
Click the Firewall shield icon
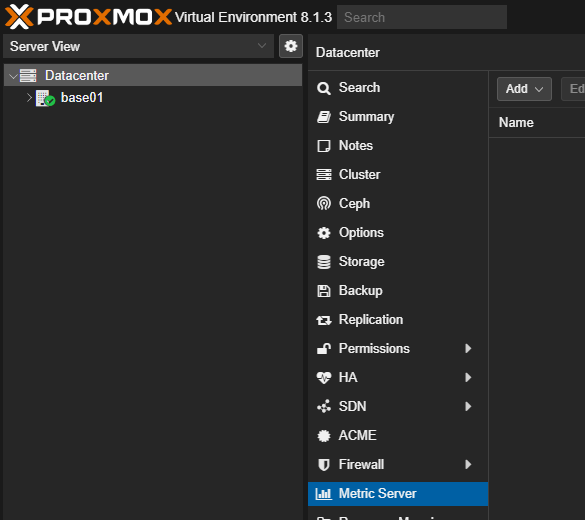click(x=323, y=465)
